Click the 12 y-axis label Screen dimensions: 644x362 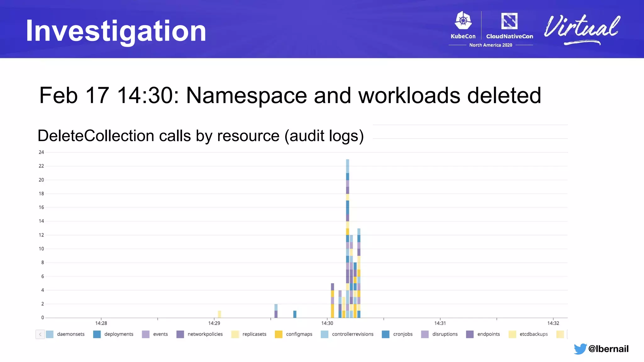tap(41, 235)
